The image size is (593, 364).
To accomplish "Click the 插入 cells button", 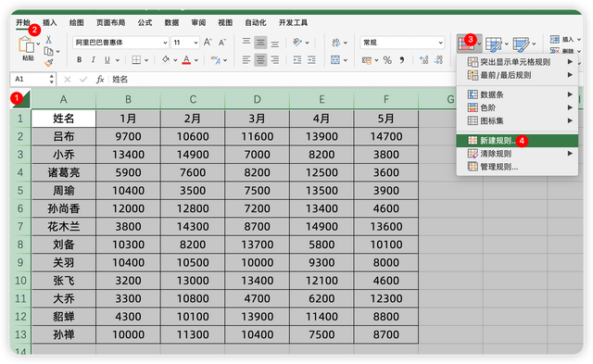I will coord(565,39).
